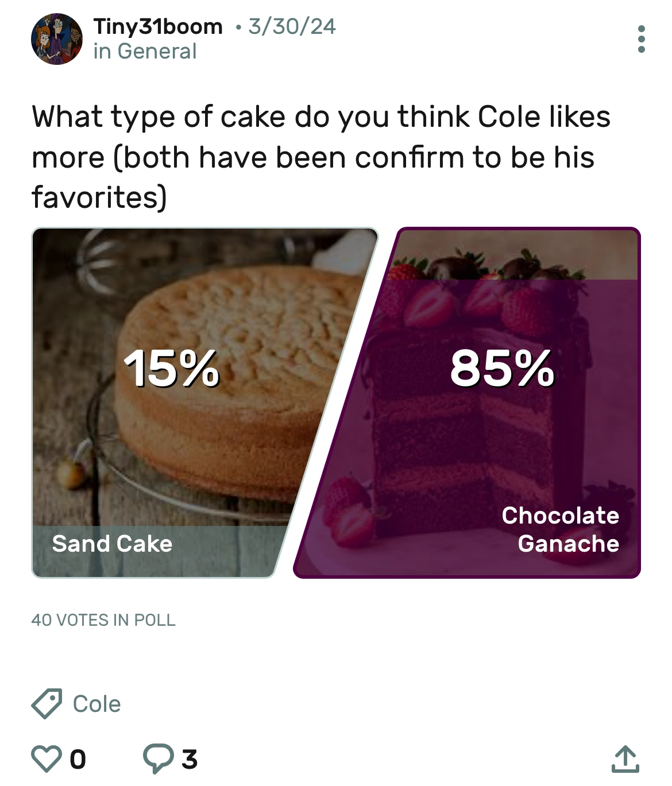Open comments via the speech bubble icon
This screenshot has height=786, width=672.
[158, 759]
